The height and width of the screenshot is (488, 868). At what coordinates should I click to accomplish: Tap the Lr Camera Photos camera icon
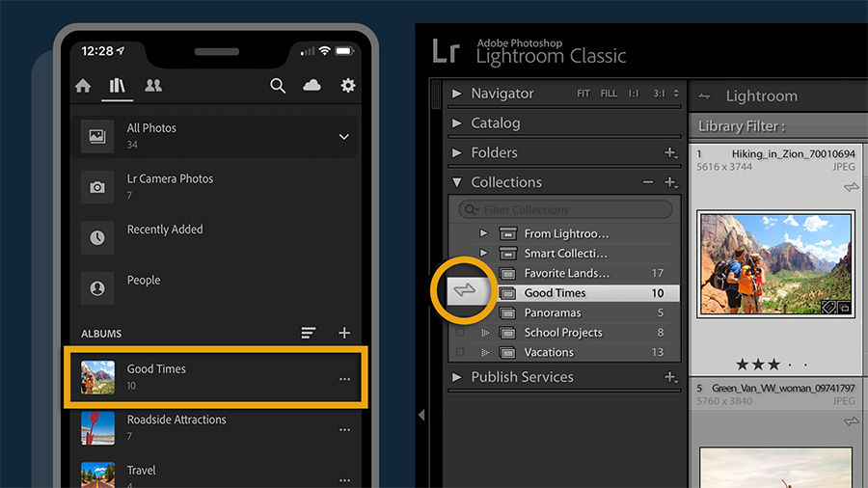[97, 187]
